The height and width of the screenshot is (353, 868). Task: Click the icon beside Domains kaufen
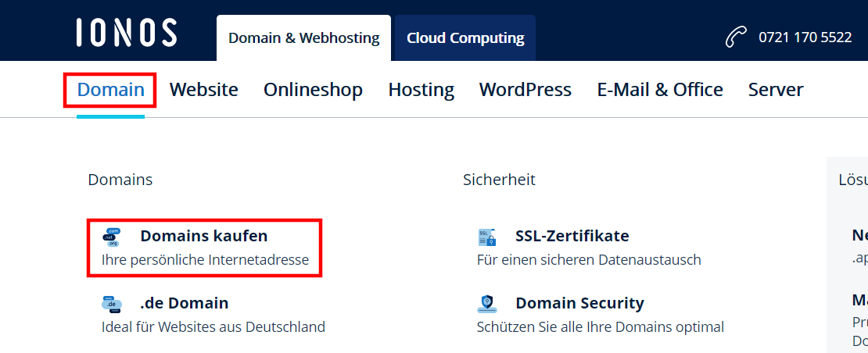point(113,237)
